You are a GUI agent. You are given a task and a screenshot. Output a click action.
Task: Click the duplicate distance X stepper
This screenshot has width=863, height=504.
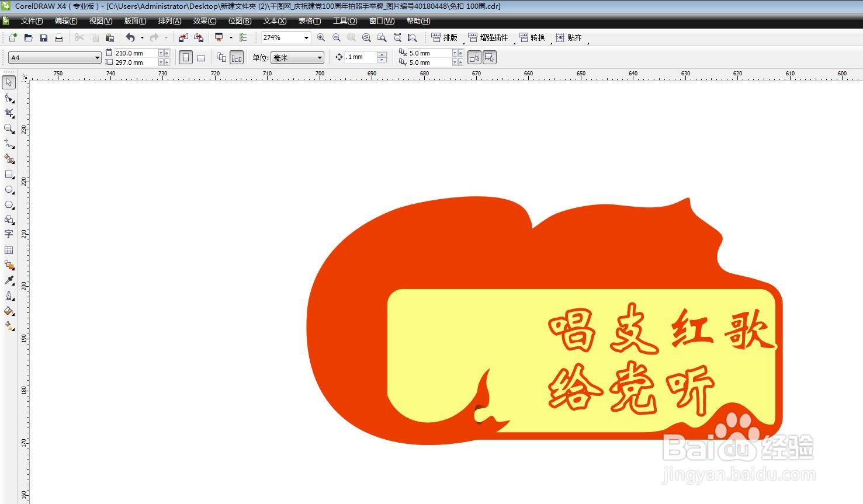[458, 53]
